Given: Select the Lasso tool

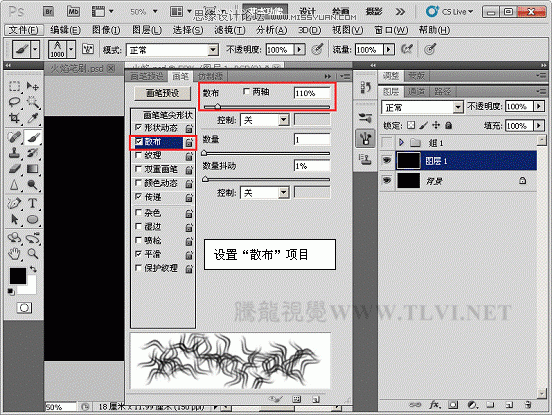Looking at the screenshot, I should (x=14, y=102).
